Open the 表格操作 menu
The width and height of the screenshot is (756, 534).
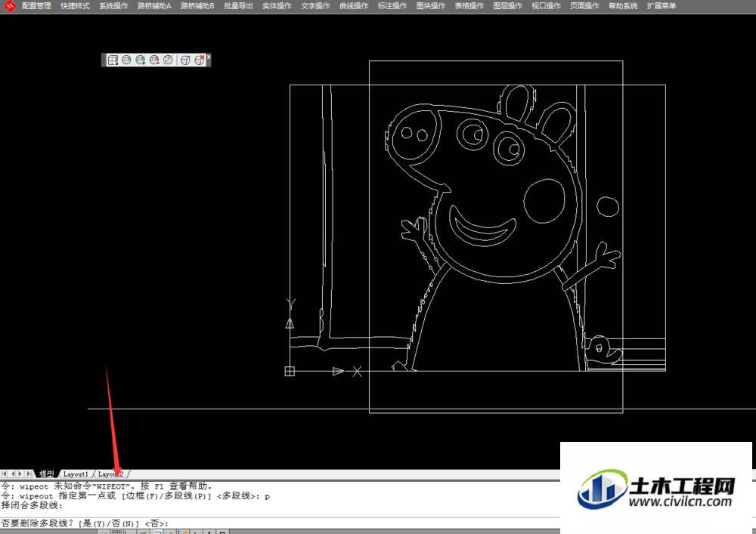pos(469,6)
